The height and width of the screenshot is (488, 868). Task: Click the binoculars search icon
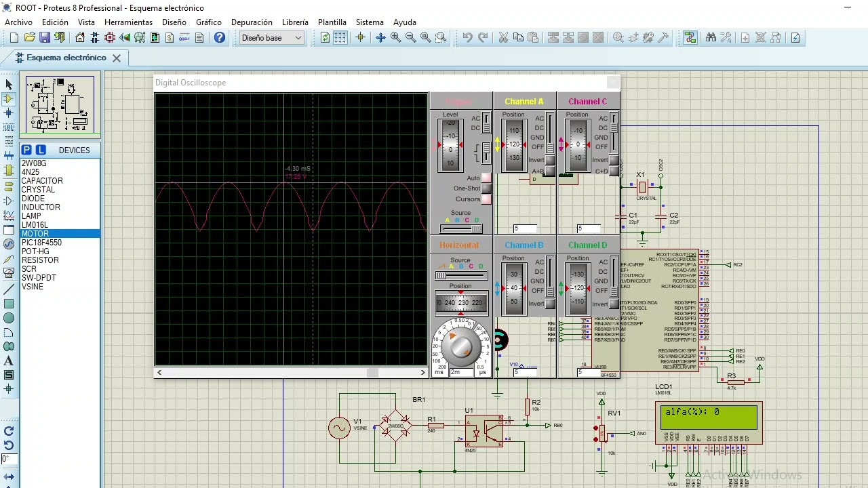tap(711, 38)
